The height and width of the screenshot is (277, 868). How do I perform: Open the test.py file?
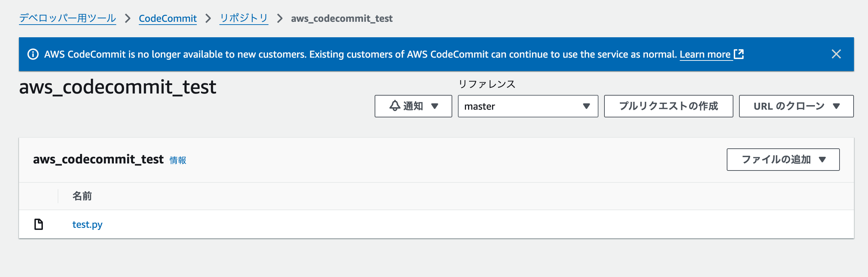(x=87, y=224)
